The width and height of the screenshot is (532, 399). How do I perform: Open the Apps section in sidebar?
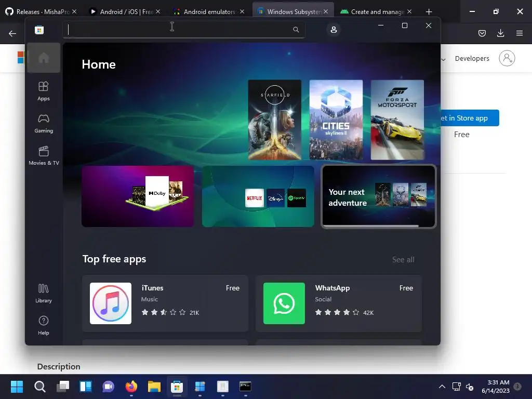44,91
